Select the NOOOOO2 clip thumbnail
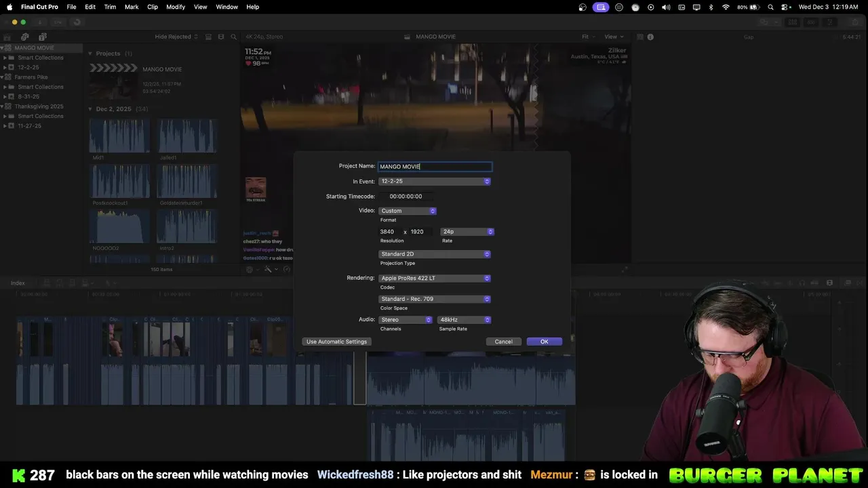Viewport: 868px width, 488px height. click(119, 226)
